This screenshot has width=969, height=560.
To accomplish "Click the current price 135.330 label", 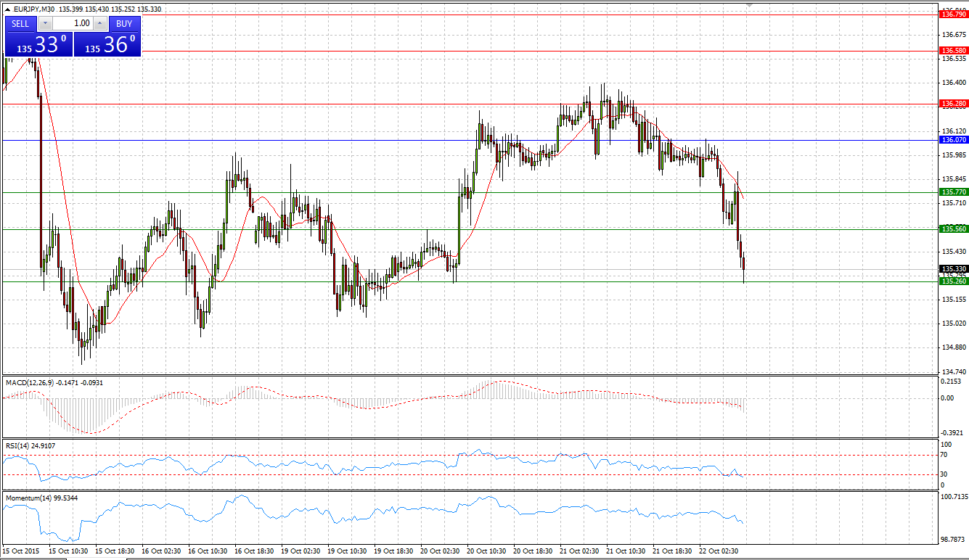I will [x=954, y=268].
